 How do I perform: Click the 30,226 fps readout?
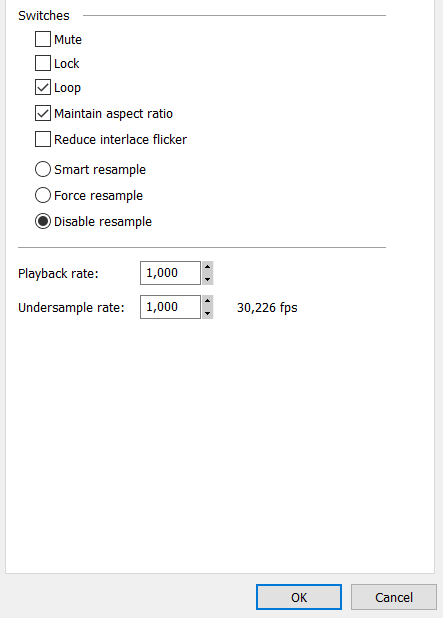[267, 307]
